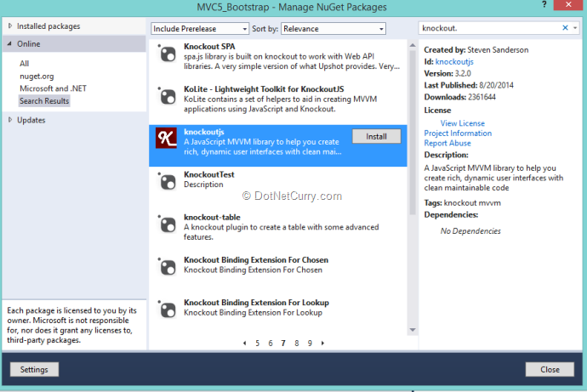Click the Report Abuse link
This screenshot has height=392, width=587.
pos(447,143)
